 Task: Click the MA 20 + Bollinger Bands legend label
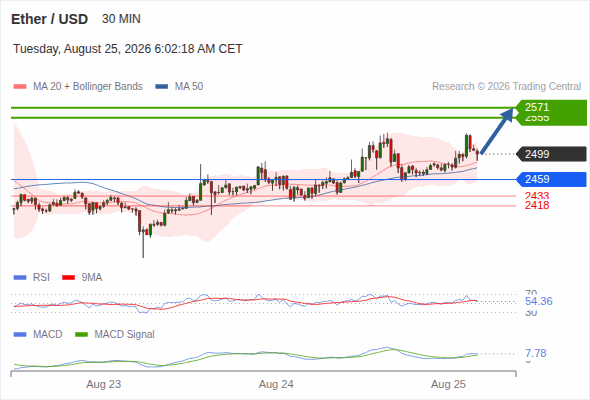tap(88, 87)
